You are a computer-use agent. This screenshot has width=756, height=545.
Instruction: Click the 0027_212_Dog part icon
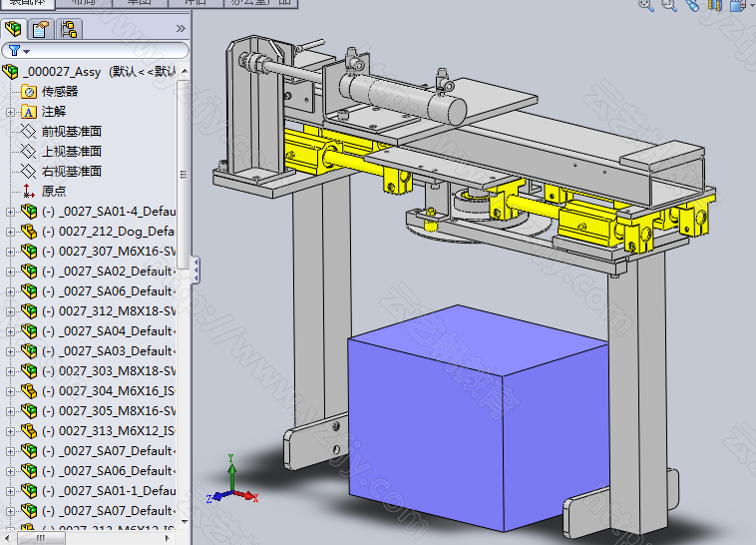pyautogui.click(x=29, y=232)
